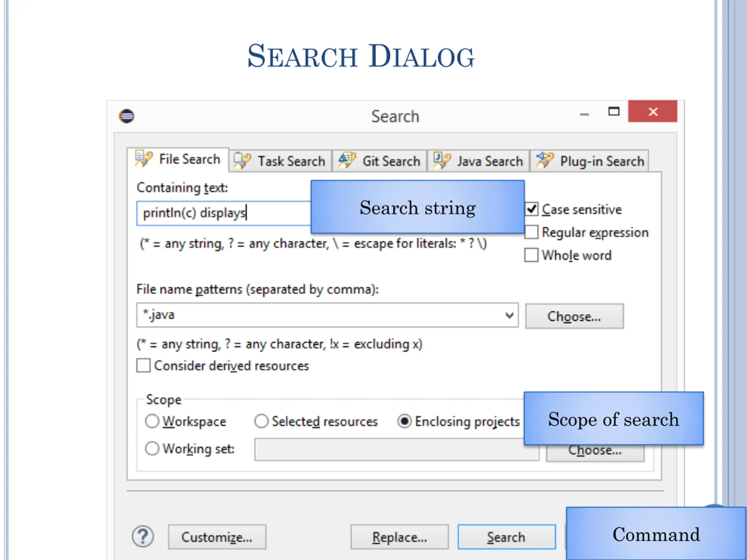Click the Plug-in Search tab icon
This screenshot has width=747, height=560.
coord(545,160)
